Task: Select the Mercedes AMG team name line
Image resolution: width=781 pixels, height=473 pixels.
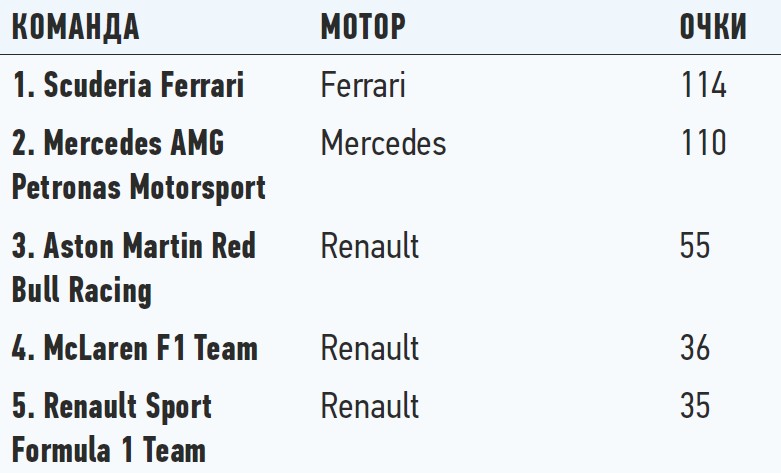Action: 118,144
